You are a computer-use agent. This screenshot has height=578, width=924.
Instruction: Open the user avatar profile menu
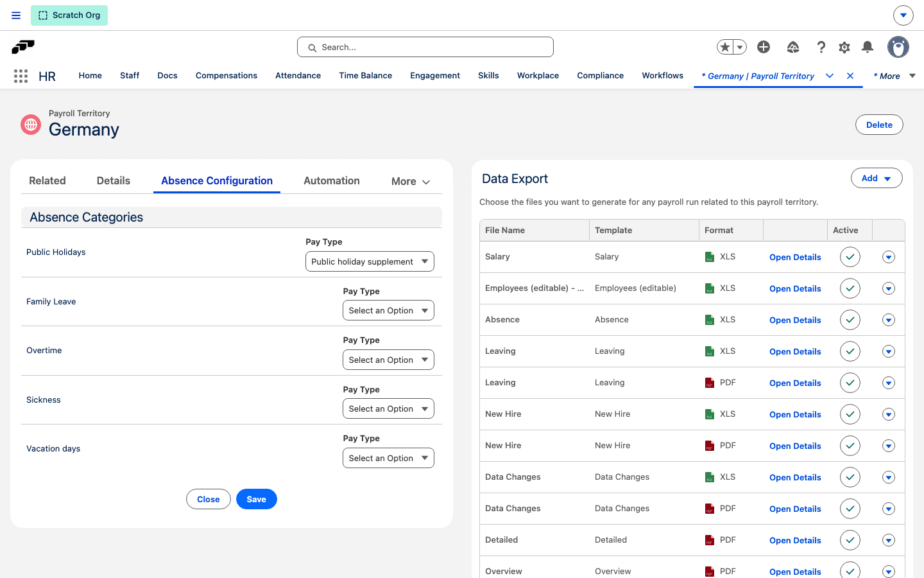coord(898,47)
